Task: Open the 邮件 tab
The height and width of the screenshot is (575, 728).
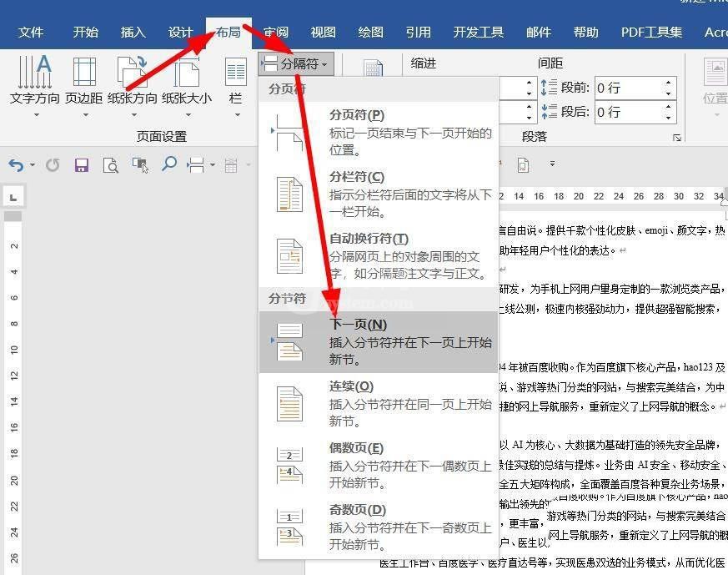Action: (x=539, y=32)
